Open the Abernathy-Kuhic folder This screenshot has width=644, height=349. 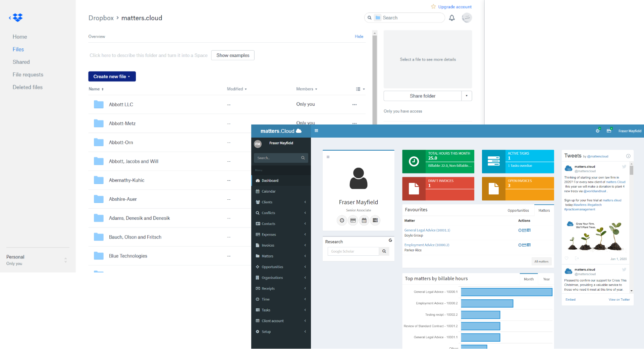tap(126, 180)
